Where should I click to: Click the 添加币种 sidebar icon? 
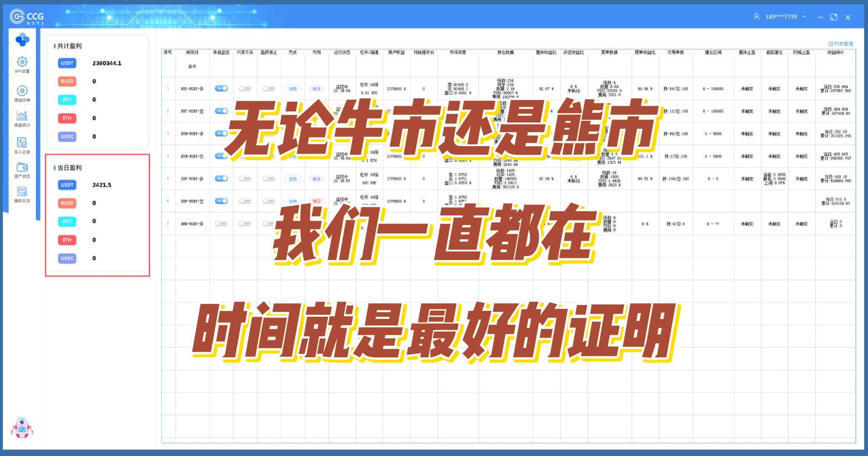22,91
